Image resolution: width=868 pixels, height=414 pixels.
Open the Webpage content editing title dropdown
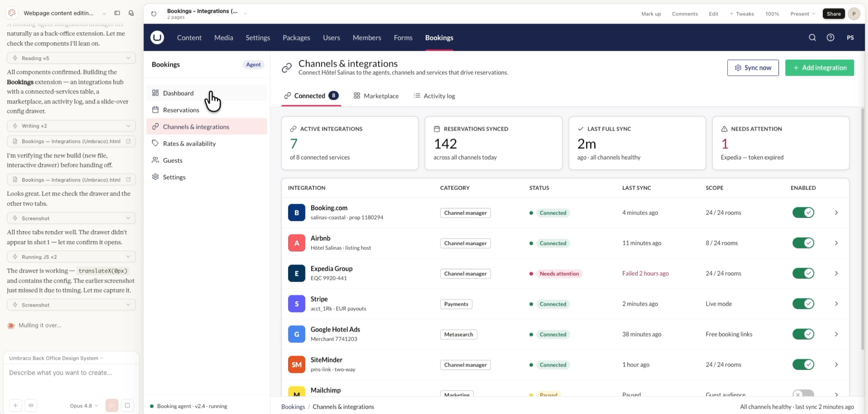point(104,14)
